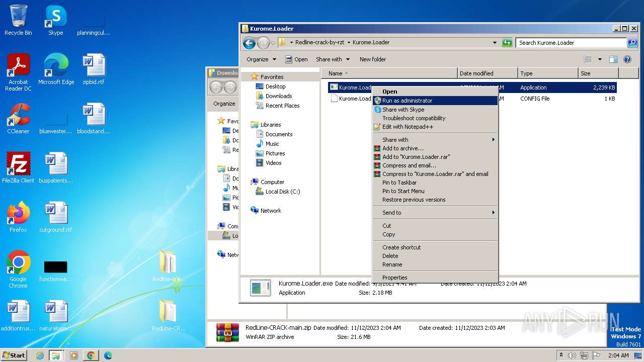The image size is (644, 362).
Task: Open the RedLine-CR zip folder on desktop
Action: coord(169,316)
